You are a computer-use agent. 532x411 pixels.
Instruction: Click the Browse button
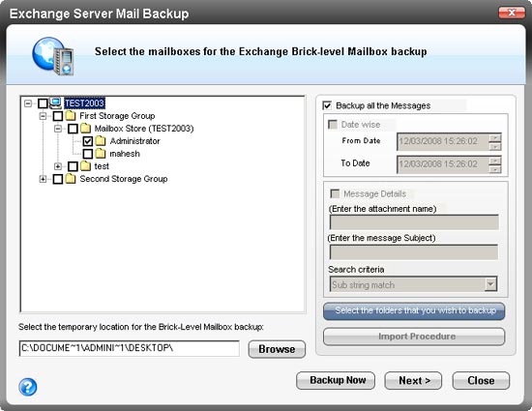[277, 349]
